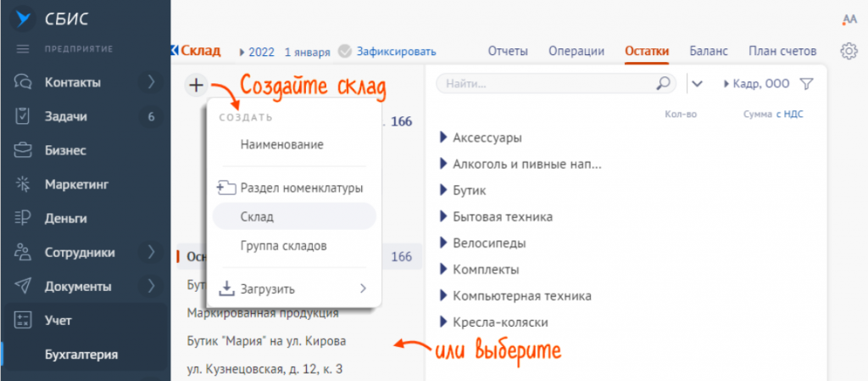Click the Маркетинг cursor icon
This screenshot has width=868, height=381.
click(23, 184)
